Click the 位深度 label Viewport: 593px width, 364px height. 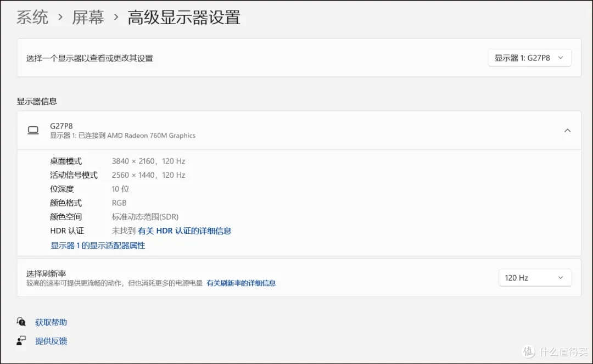coord(61,189)
